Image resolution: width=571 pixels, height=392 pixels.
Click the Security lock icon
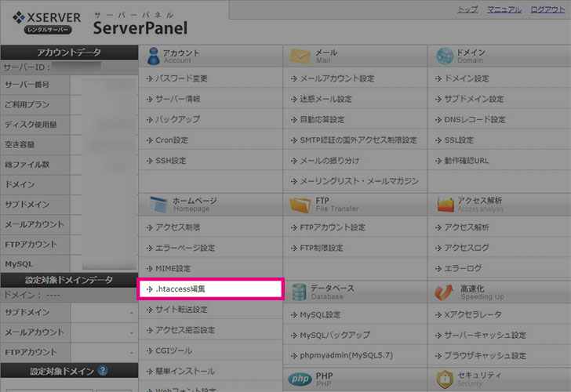coord(445,379)
